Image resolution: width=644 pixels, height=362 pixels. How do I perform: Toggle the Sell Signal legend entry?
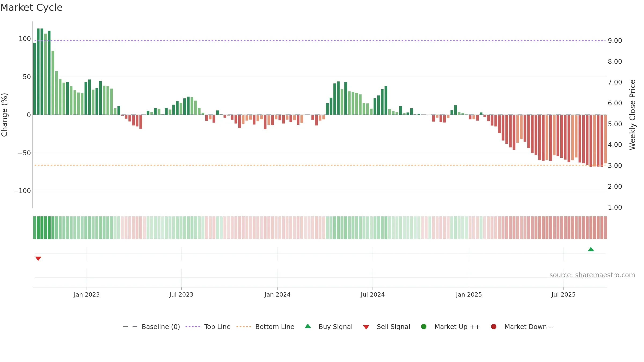point(386,327)
